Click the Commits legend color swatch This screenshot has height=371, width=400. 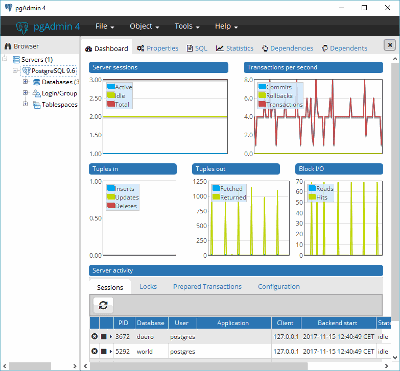pos(262,87)
